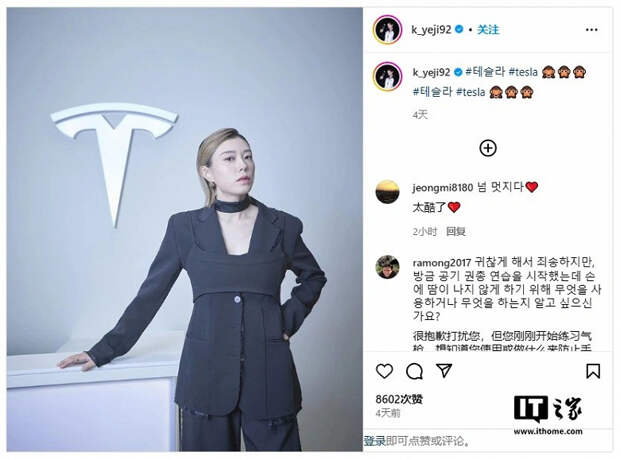This screenshot has width=620, height=459.
Task: Open the #tesla hashtag in caption
Action: [523, 72]
